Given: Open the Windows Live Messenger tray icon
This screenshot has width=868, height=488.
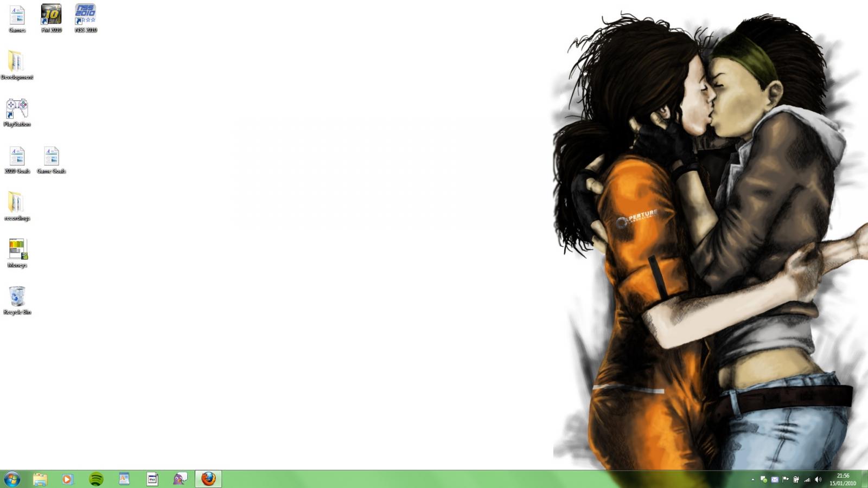Looking at the screenshot, I should click(x=763, y=479).
